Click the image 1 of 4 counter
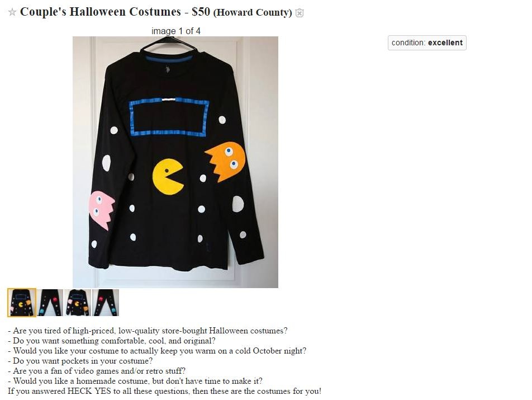 pos(175,31)
